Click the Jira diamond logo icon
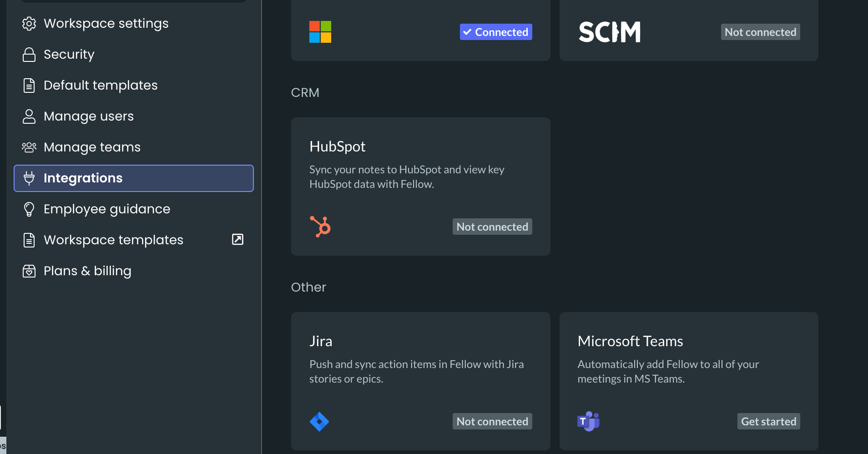 319,422
